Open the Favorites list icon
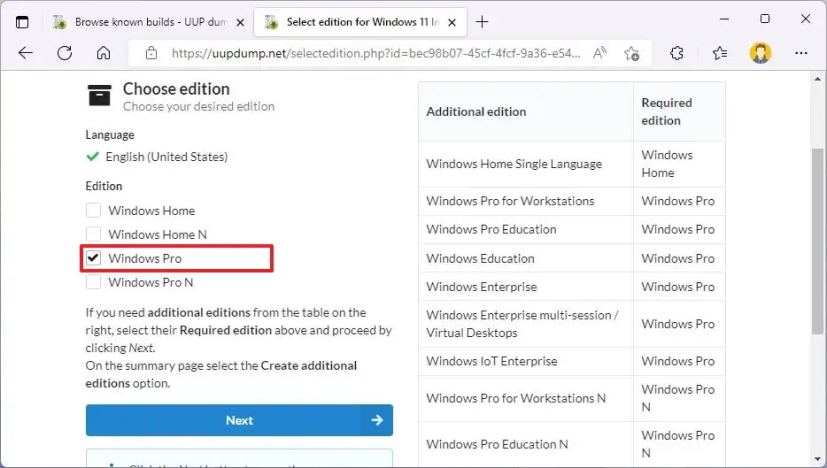This screenshot has height=468, width=827. click(x=719, y=53)
